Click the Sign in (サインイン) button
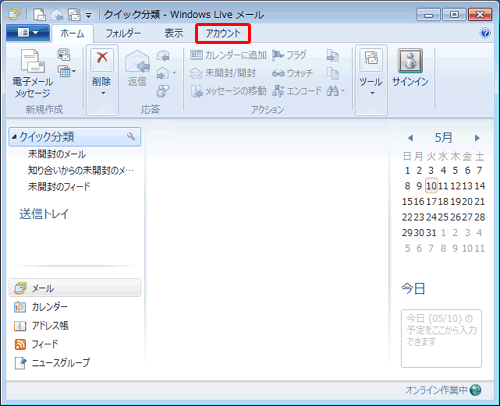Viewport: 500px width, 406px height. point(410,68)
